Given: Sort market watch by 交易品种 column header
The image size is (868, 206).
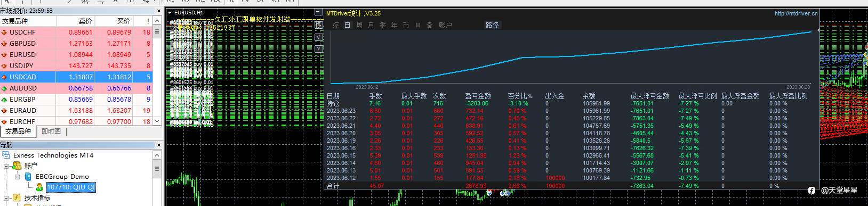Looking at the screenshot, I should click(28, 21).
